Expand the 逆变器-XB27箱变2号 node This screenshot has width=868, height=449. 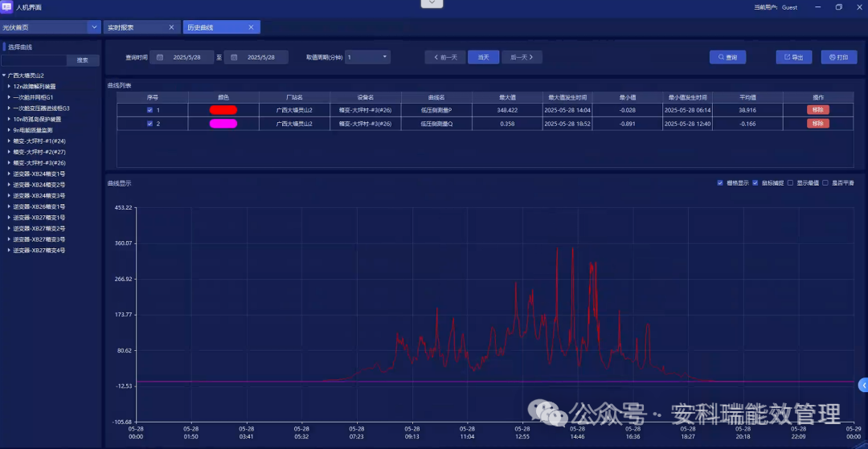tap(9, 228)
